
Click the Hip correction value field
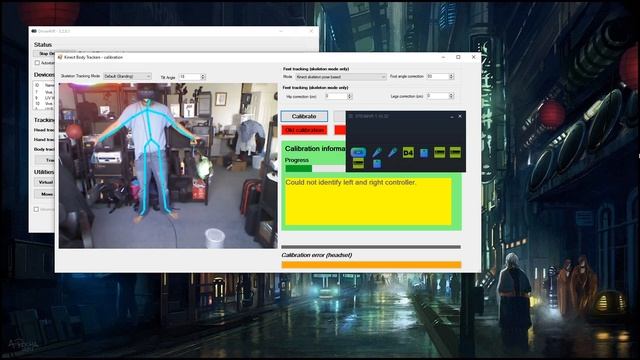click(336, 96)
